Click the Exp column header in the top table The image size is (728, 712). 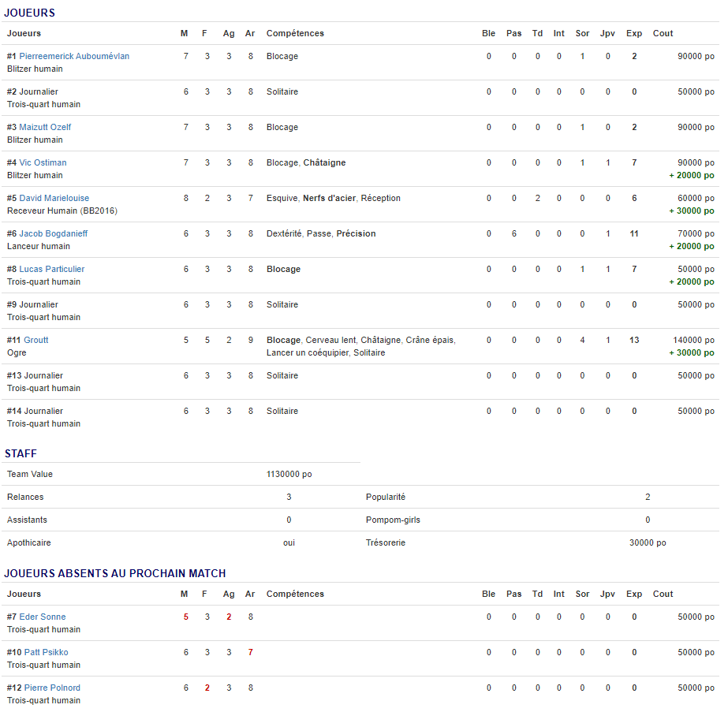633,34
